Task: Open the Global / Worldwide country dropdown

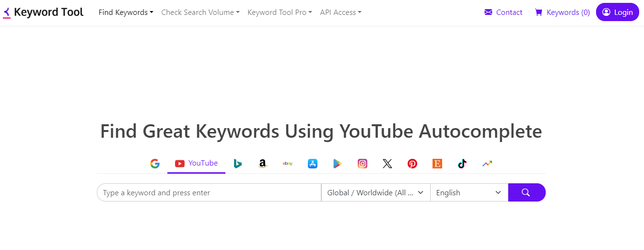Action: [x=375, y=192]
